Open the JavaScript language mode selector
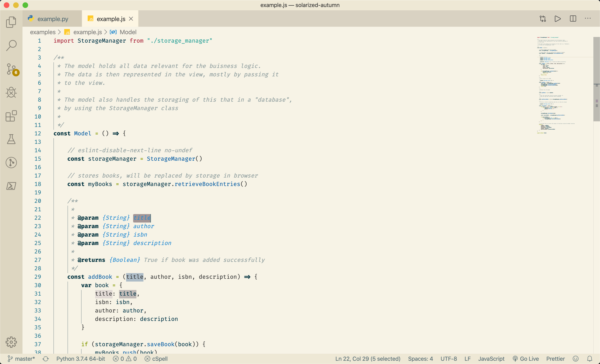The height and width of the screenshot is (364, 600). coord(491,359)
